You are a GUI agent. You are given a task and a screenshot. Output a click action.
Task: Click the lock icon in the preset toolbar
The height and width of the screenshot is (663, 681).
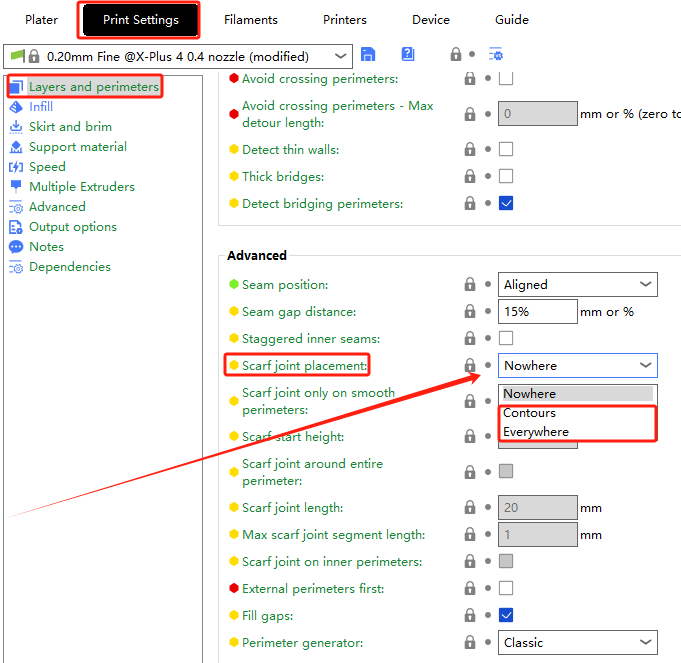click(x=456, y=56)
